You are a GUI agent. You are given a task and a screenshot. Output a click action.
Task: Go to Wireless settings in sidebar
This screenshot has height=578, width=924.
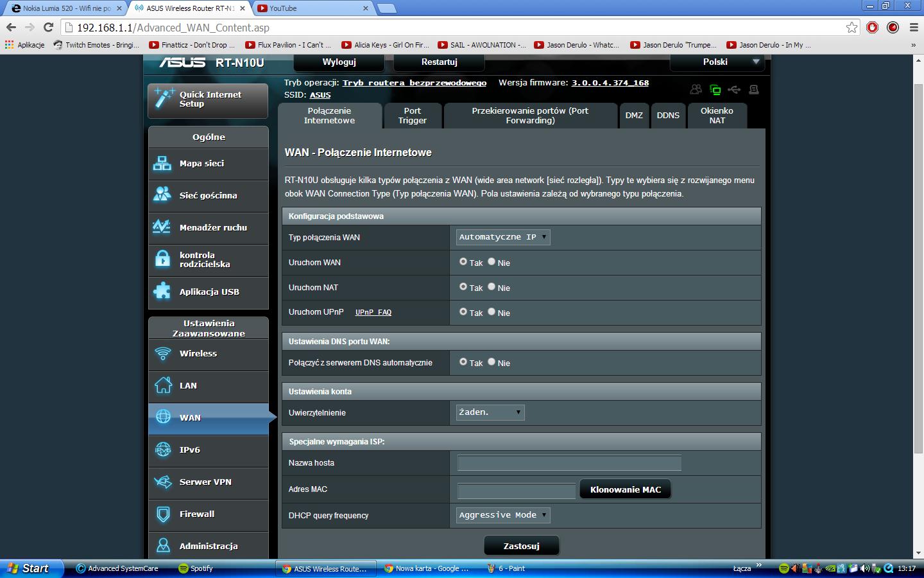(208, 354)
